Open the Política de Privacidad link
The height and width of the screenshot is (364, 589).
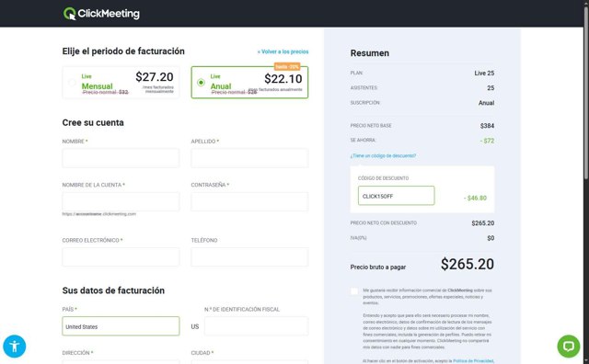tap(473, 360)
